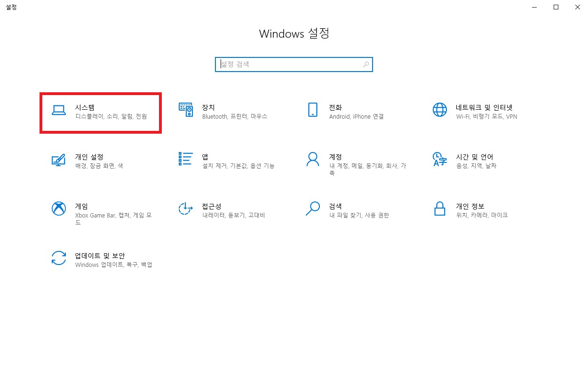Select 네트워크 및 인터넷 title

pos(484,107)
